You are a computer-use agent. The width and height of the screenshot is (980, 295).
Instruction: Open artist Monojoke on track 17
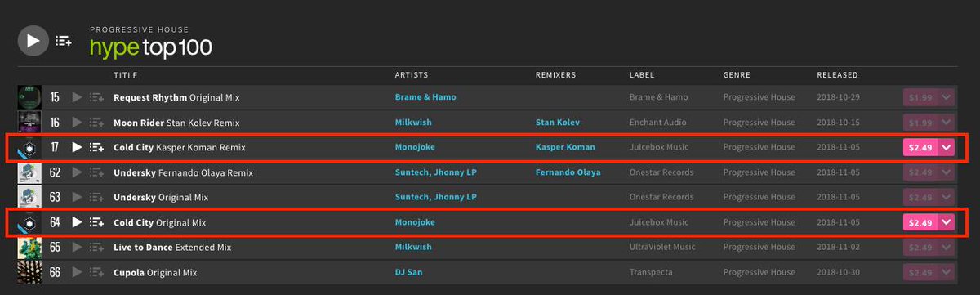415,148
